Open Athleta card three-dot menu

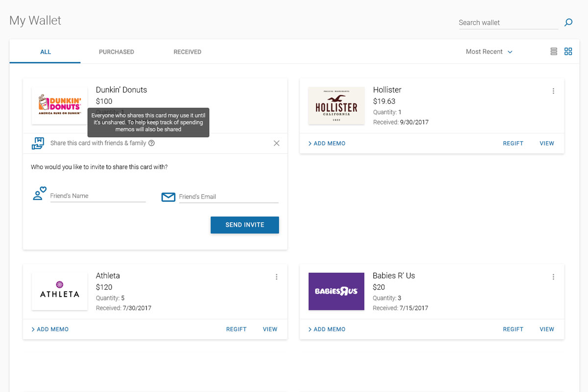click(276, 277)
